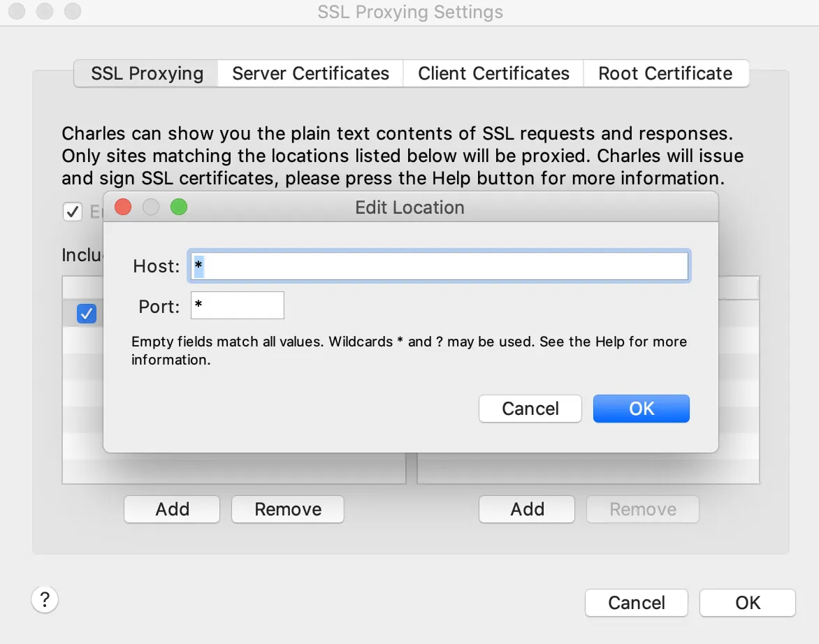This screenshot has width=819, height=644.
Task: Cancel the Edit Location dialog
Action: click(530, 409)
